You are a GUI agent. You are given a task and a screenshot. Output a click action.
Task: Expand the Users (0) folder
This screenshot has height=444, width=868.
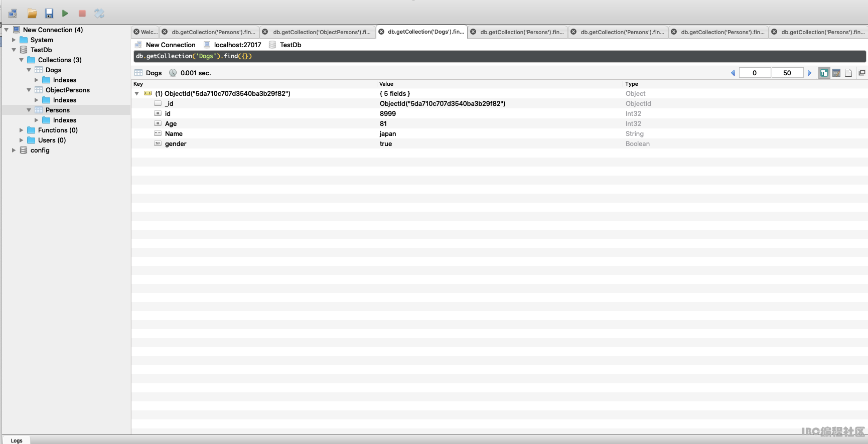coord(22,140)
